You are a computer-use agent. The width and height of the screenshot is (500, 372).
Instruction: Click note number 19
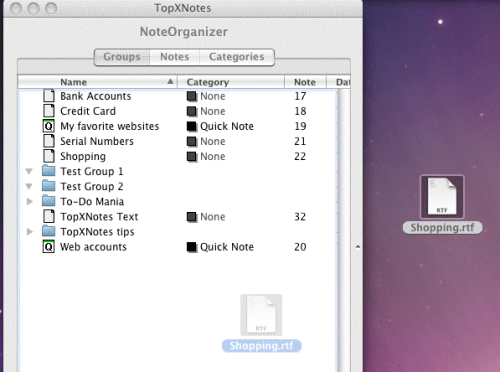coord(300,126)
